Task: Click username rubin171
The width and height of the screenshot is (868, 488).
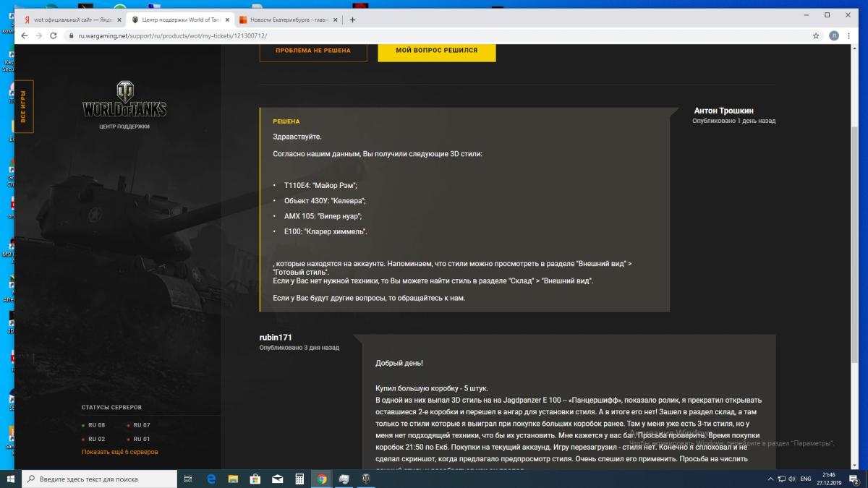Action: point(276,338)
